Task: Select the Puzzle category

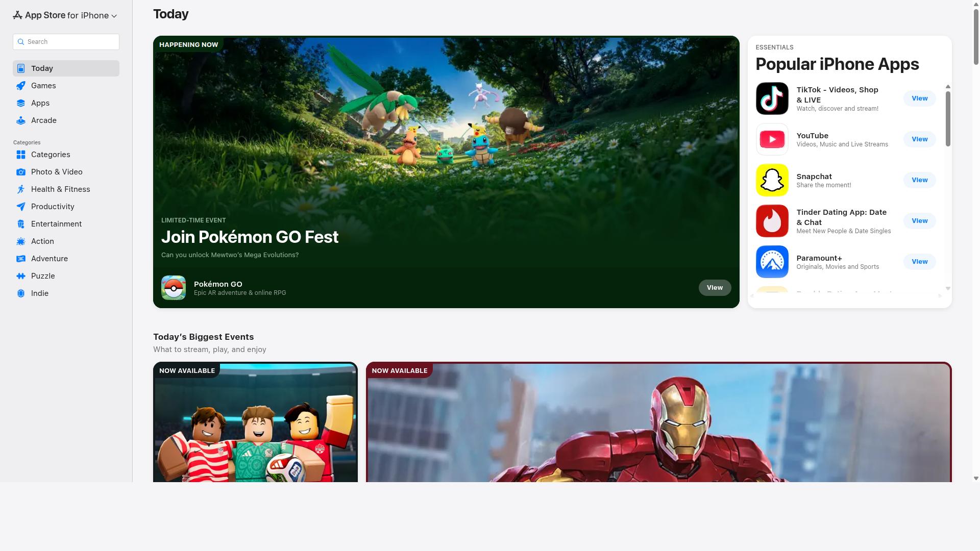Action: (66, 276)
